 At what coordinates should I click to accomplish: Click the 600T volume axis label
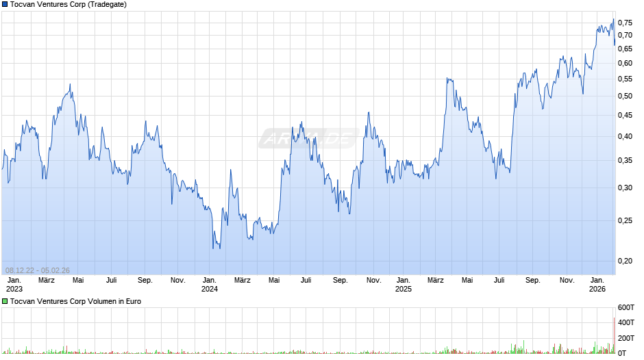click(626, 307)
